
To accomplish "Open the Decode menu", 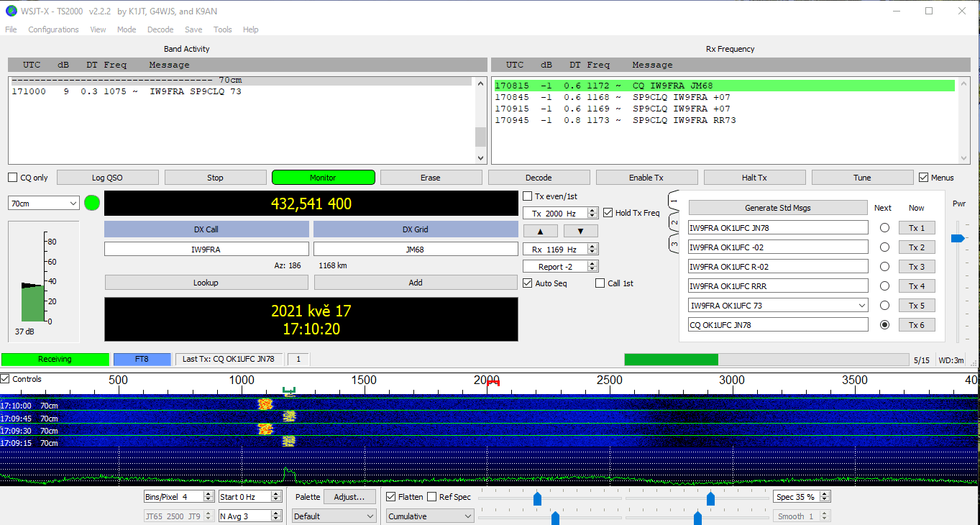I will (x=160, y=29).
